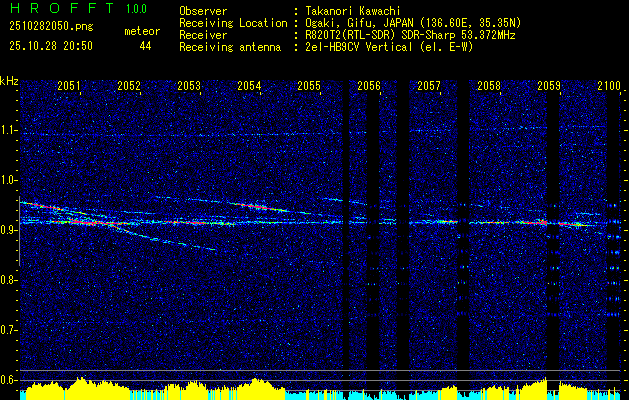Click the meteor count 44
Image resolution: width=629 pixels, height=400 pixels.
pyautogui.click(x=145, y=46)
